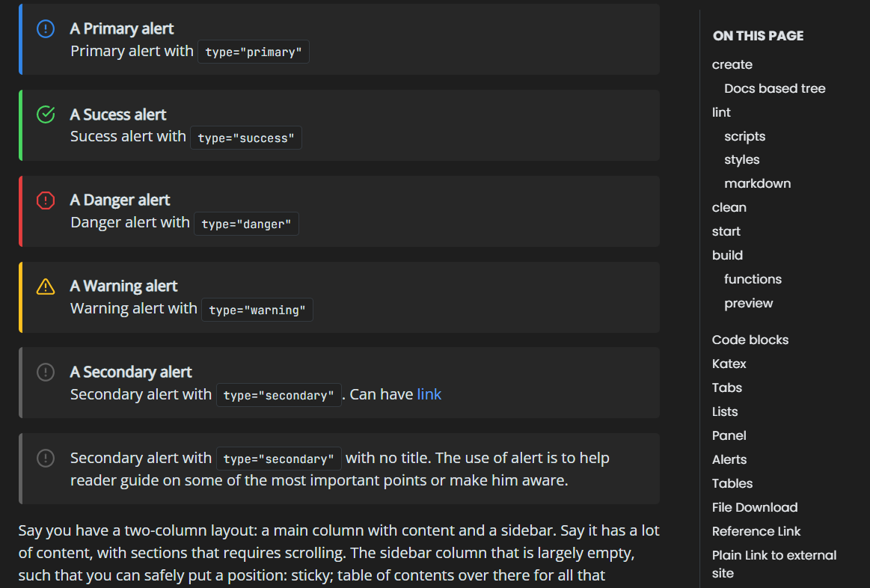Navigate to Code blocks section
This screenshot has width=870, height=588.
(x=750, y=340)
